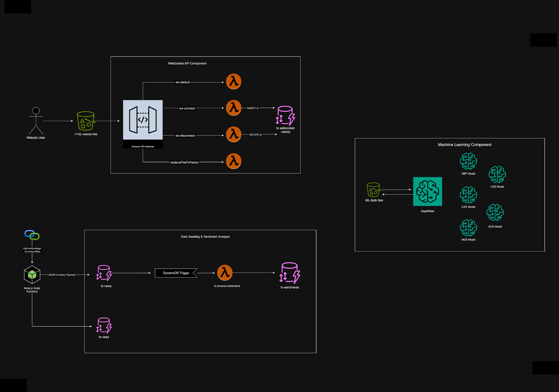
Task: Click the GBP Model icon
Action: tap(468, 162)
